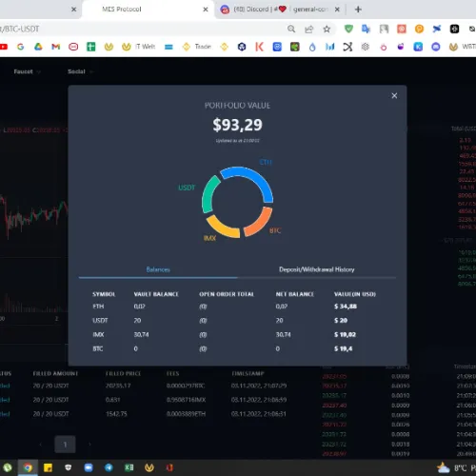Image resolution: width=476 pixels, height=476 pixels.
Task: Click filled price 20235.17 in order history
Action: 118,386
